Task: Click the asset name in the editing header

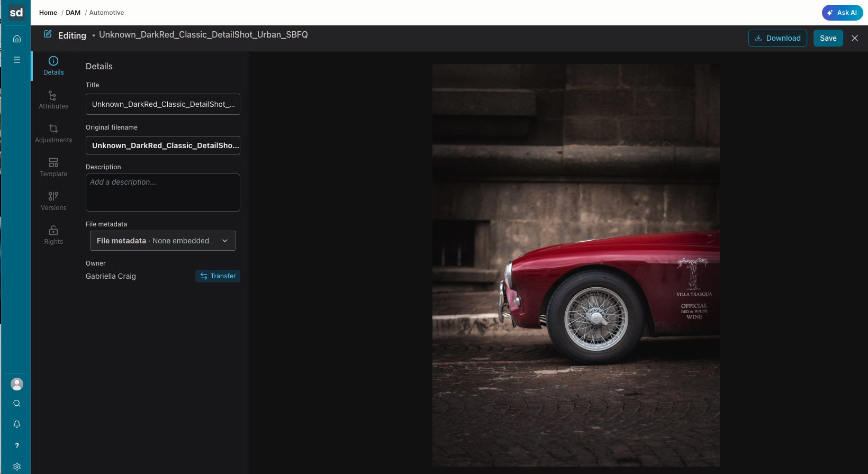Action: tap(203, 34)
